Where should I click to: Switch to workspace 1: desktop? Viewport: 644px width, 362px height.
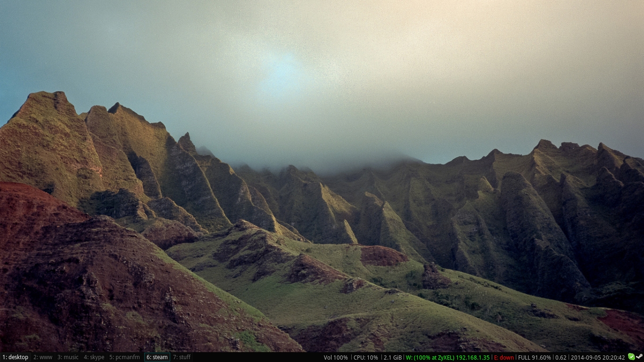click(16, 357)
